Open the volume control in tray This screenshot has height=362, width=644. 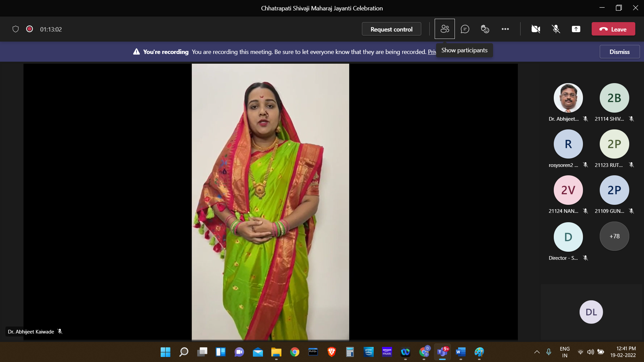[x=590, y=352]
